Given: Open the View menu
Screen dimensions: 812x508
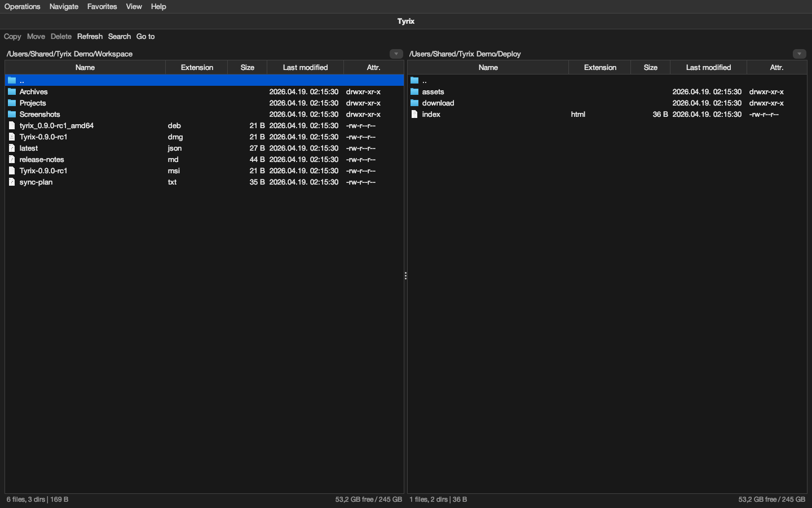Looking at the screenshot, I should click(x=134, y=6).
